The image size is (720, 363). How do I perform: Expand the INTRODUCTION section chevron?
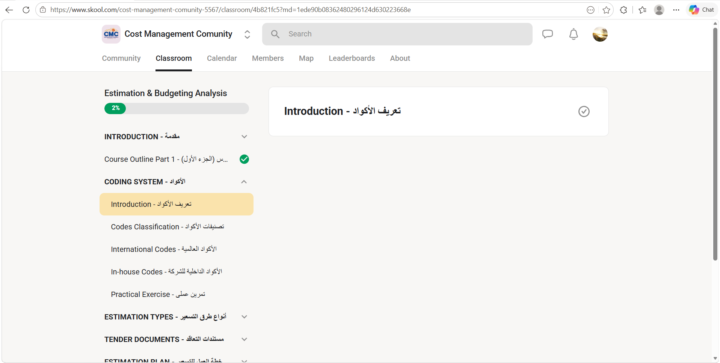pos(244,137)
